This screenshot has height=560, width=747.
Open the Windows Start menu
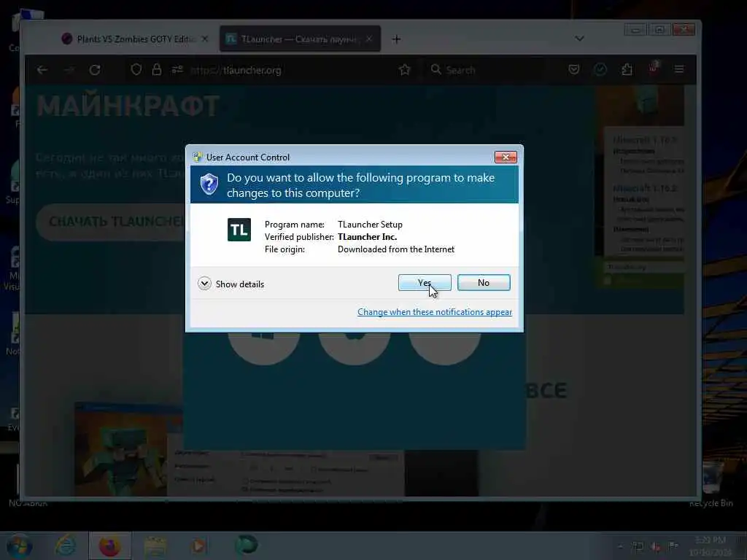(x=19, y=545)
